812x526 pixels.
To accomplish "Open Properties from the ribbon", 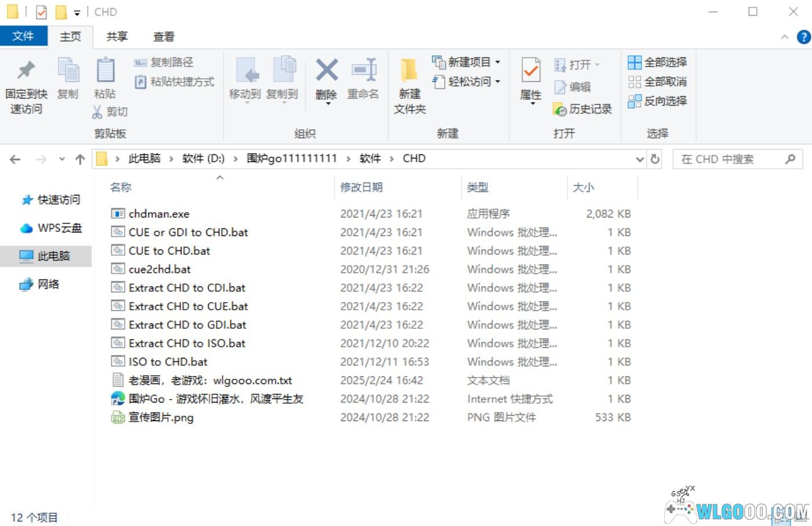I will click(530, 71).
